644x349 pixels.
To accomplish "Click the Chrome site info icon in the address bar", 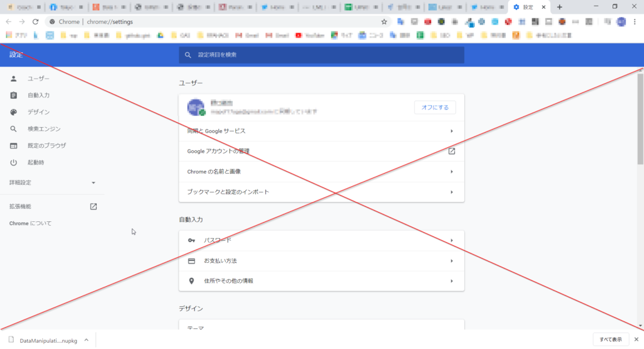I will click(52, 22).
